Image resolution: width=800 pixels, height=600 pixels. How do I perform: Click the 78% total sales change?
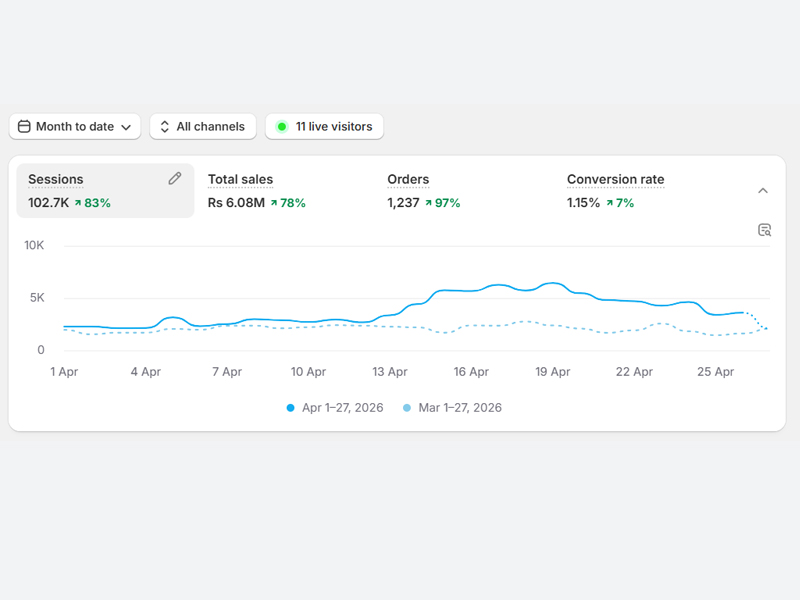click(x=288, y=203)
